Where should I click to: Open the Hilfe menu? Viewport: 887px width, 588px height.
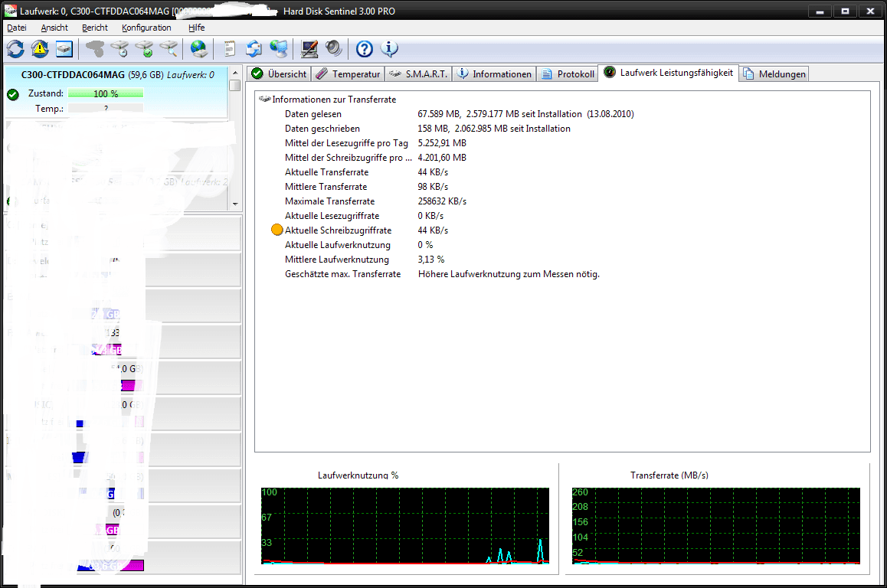[x=196, y=28]
